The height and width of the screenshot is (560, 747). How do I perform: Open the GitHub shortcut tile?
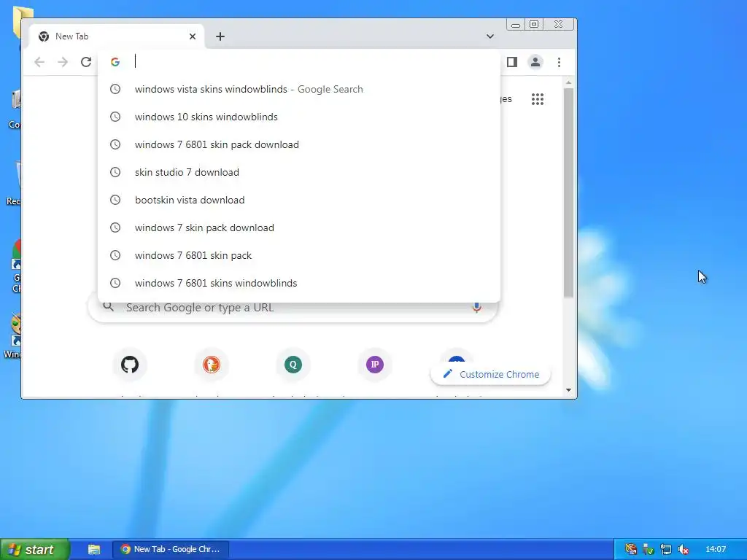130,365
